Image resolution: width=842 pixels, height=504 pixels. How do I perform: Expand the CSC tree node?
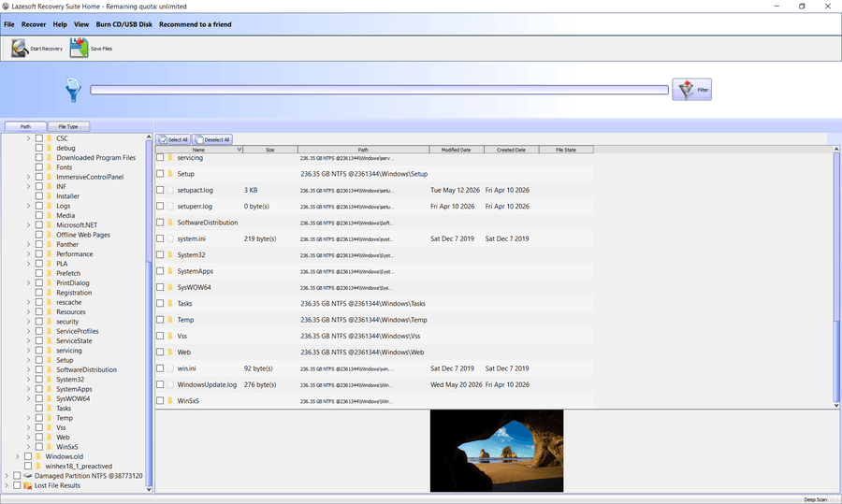[28, 138]
